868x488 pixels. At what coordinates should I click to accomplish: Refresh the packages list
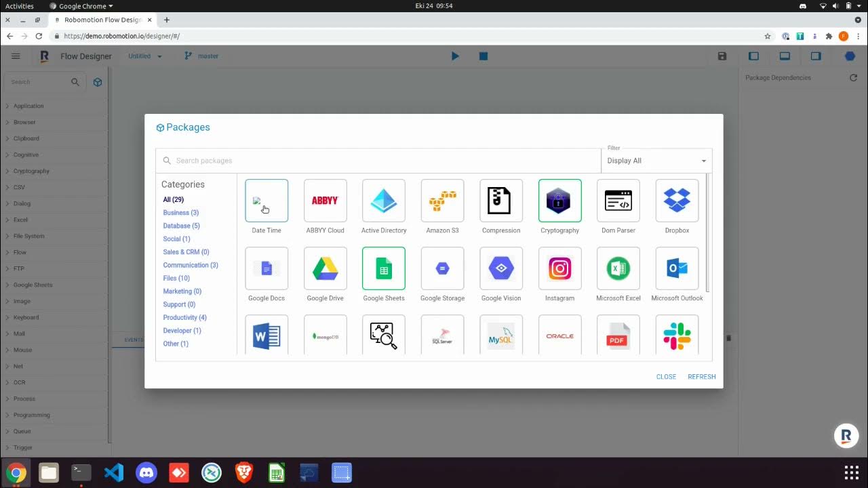(702, 377)
